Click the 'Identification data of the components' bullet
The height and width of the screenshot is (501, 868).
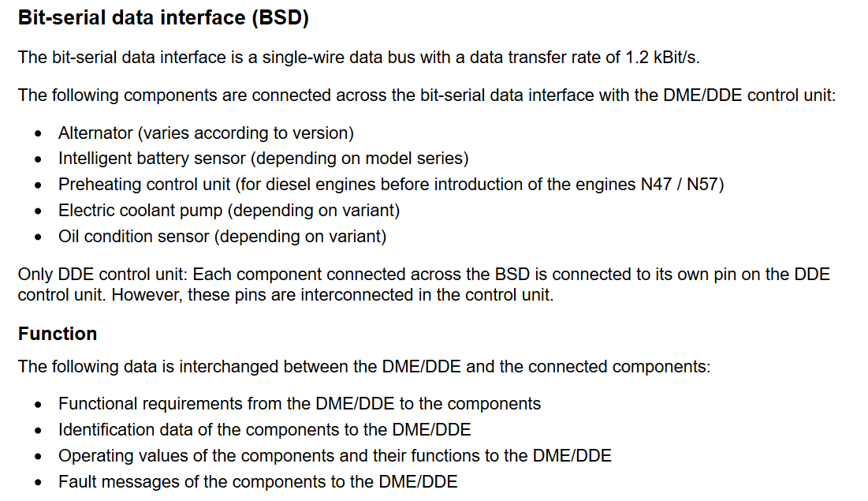265,429
